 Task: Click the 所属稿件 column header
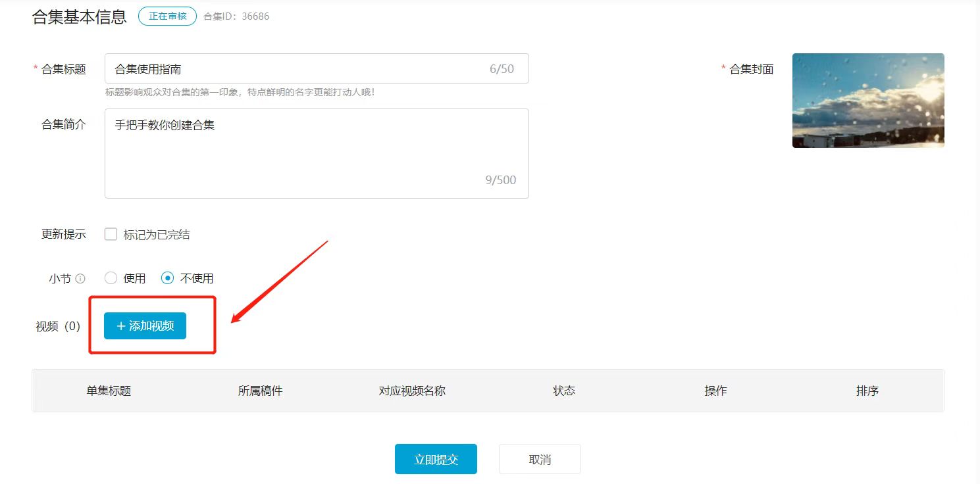[260, 391]
